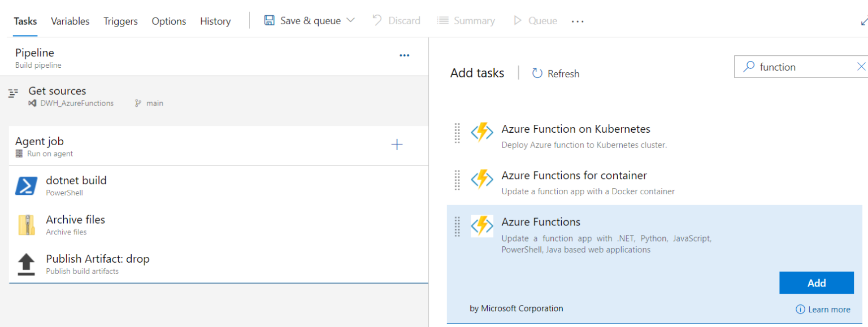Screen dimensions: 868x327
Task: Select the History tab
Action: (x=215, y=21)
